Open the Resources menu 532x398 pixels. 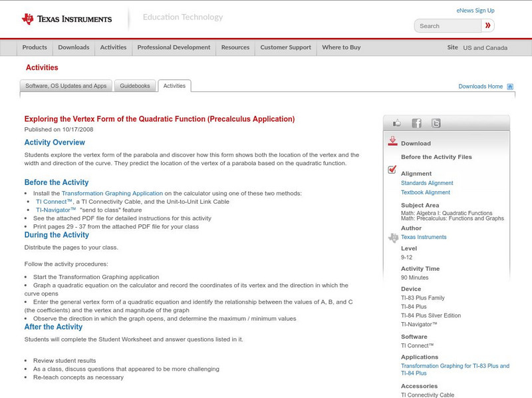pos(235,47)
